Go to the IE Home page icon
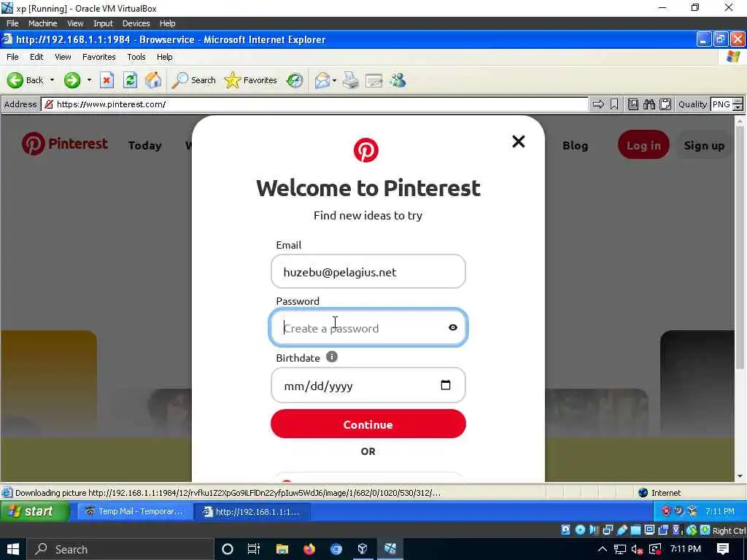 point(153,80)
